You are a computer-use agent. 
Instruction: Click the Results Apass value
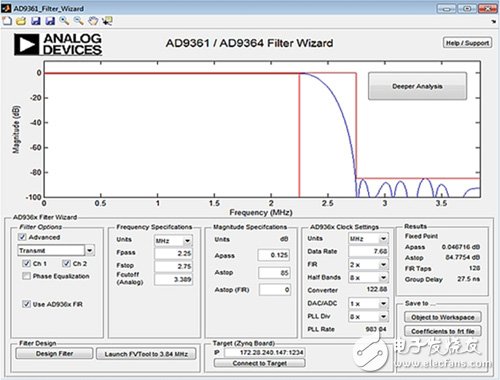(x=461, y=247)
